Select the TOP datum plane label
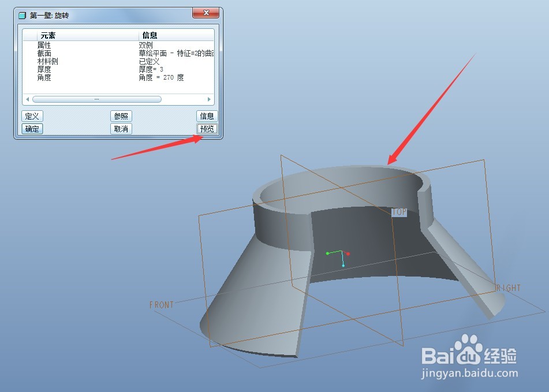 [x=399, y=212]
